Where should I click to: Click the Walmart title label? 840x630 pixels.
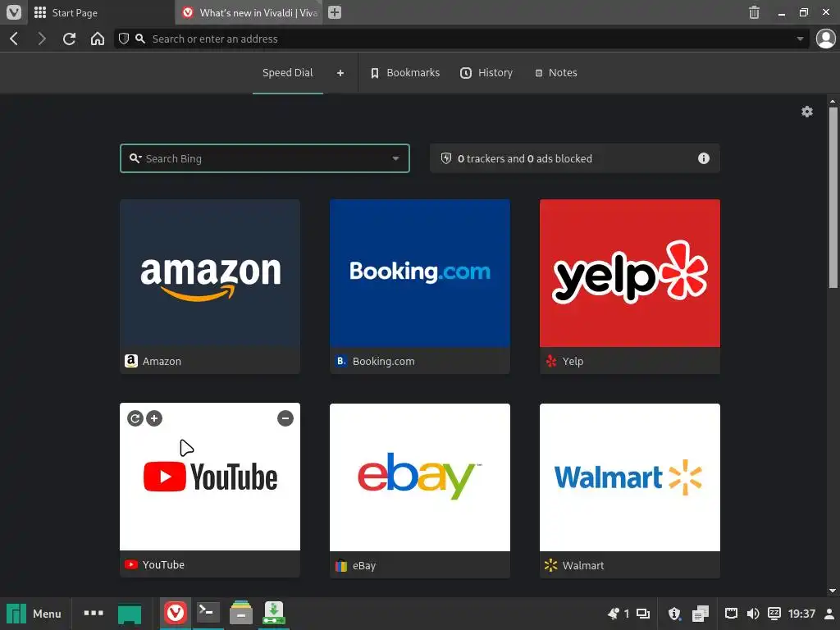click(x=583, y=565)
